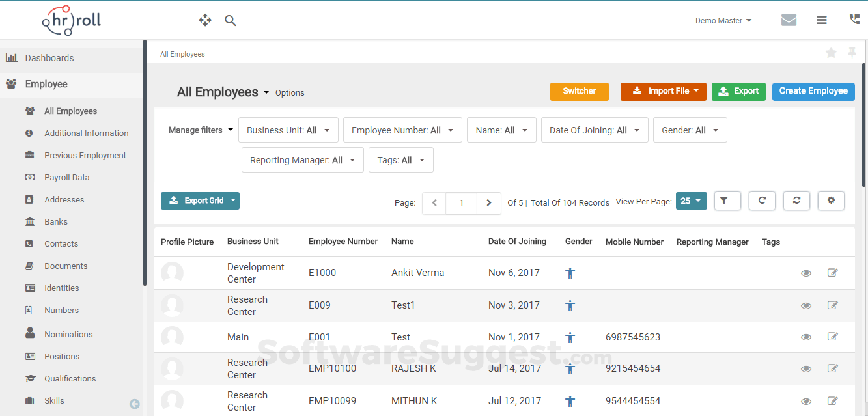Image resolution: width=868 pixels, height=416 pixels.
Task: Click the pin icon beside the star
Action: tap(852, 53)
